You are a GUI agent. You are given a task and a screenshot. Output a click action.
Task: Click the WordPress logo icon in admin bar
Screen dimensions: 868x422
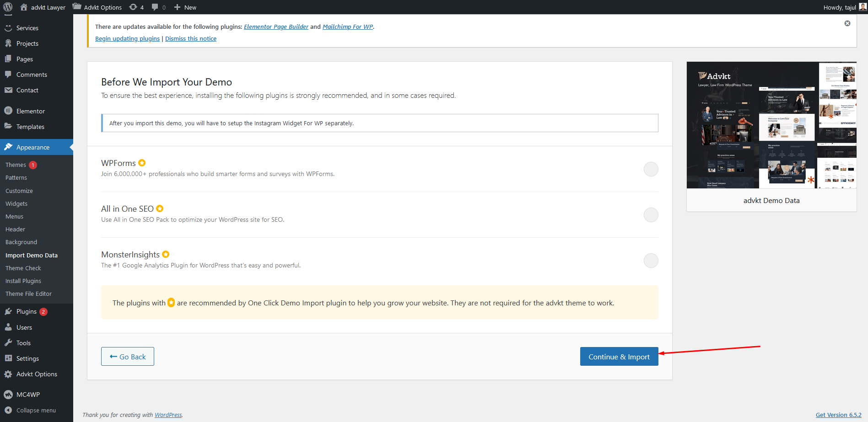[8, 7]
